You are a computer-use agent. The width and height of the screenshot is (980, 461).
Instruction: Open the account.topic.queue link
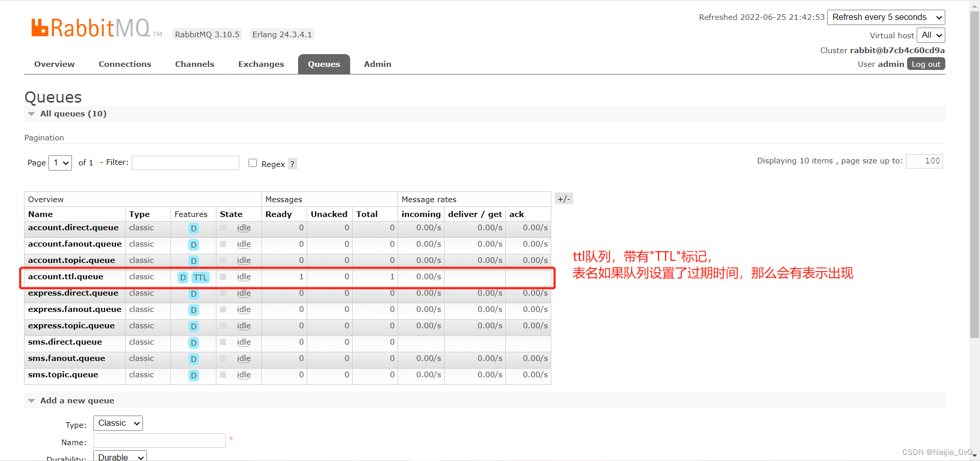click(x=71, y=260)
